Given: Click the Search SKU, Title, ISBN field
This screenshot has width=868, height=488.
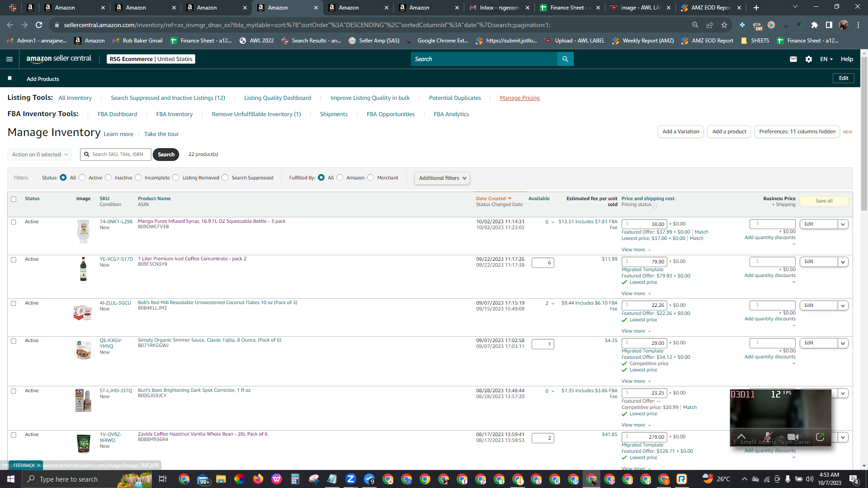Looking at the screenshot, I should click(x=116, y=155).
